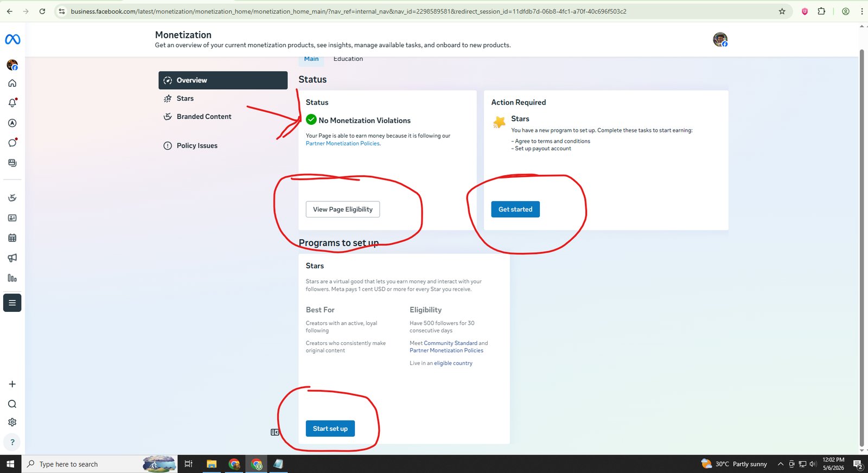Open browser Extensions puzzle icon

coord(821,11)
